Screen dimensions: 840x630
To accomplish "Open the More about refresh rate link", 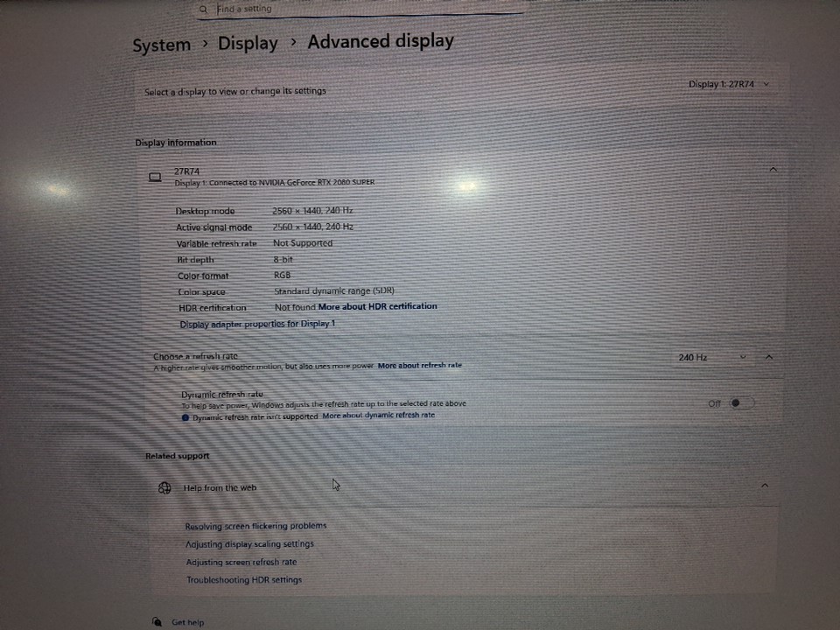I will pyautogui.click(x=419, y=366).
